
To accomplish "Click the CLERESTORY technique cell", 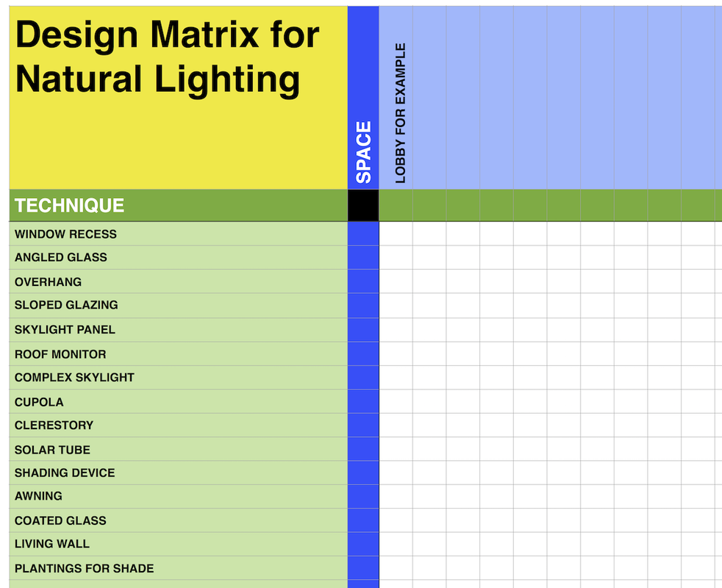I will click(54, 425).
